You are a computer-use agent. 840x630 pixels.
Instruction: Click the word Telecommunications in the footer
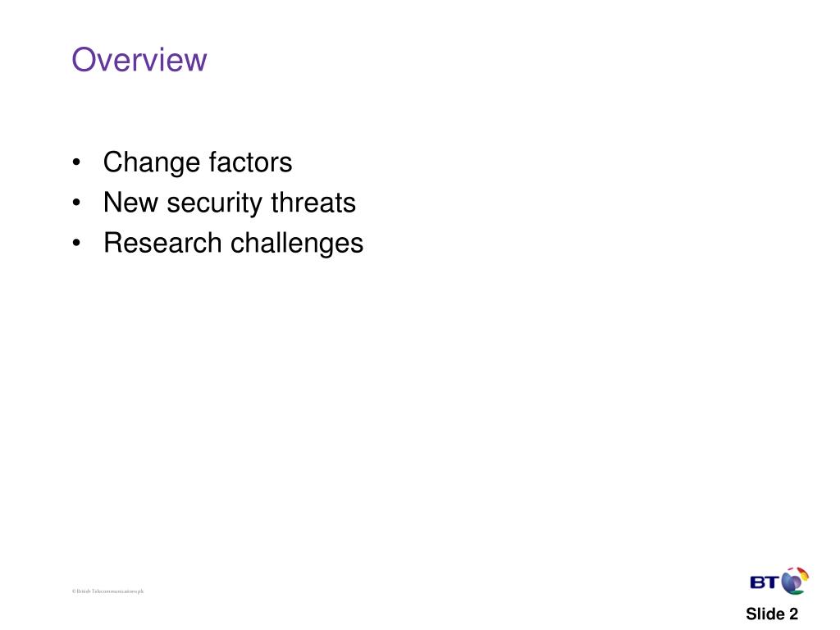point(115,591)
